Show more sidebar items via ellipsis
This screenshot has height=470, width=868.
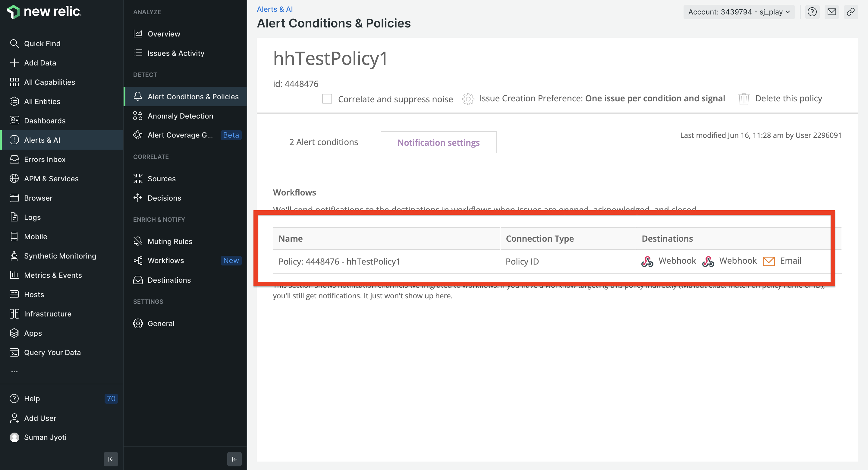pyautogui.click(x=14, y=372)
